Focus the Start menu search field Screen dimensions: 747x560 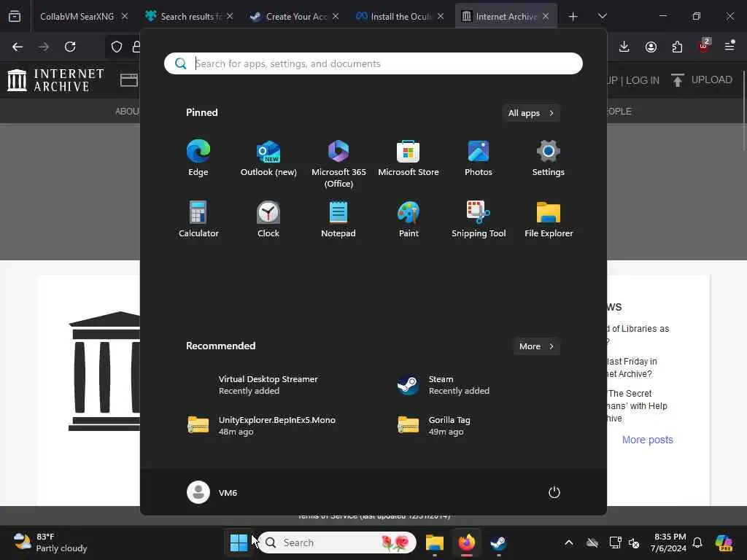point(373,63)
